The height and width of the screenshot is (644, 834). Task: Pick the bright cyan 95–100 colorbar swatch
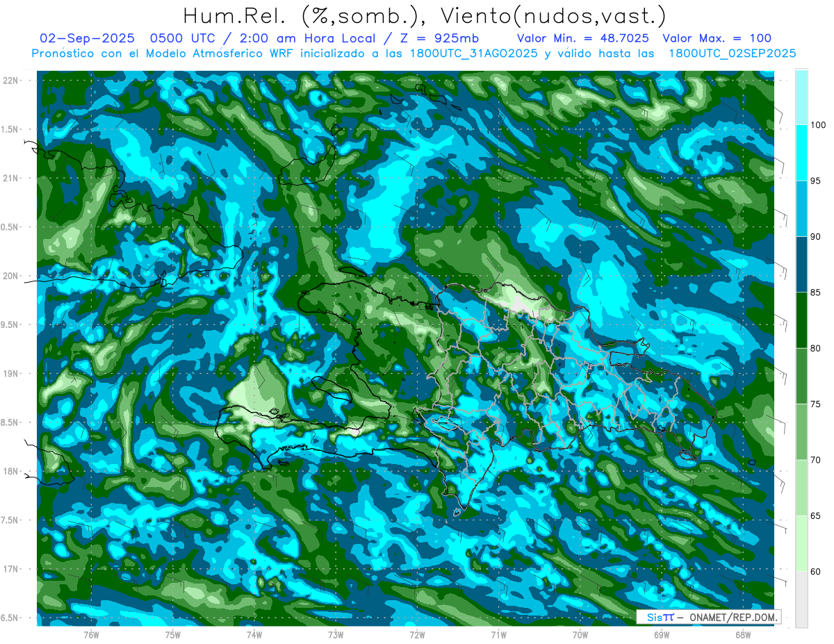click(x=801, y=153)
